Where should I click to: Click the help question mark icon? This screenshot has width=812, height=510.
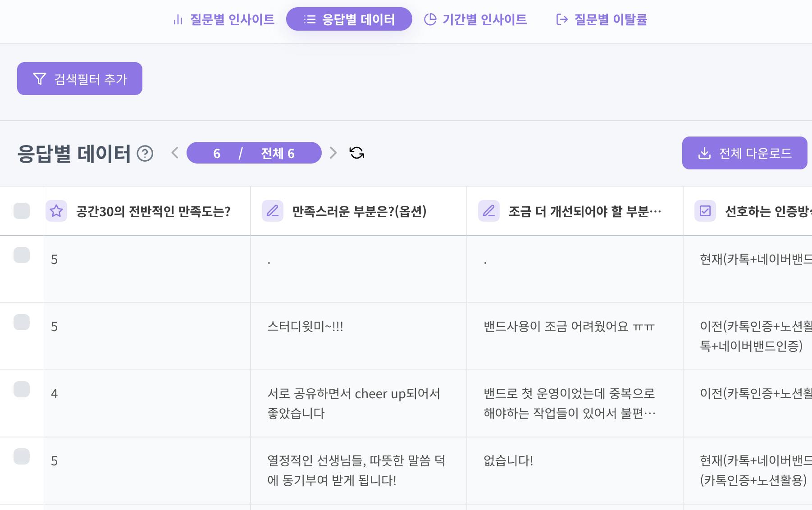pyautogui.click(x=145, y=154)
